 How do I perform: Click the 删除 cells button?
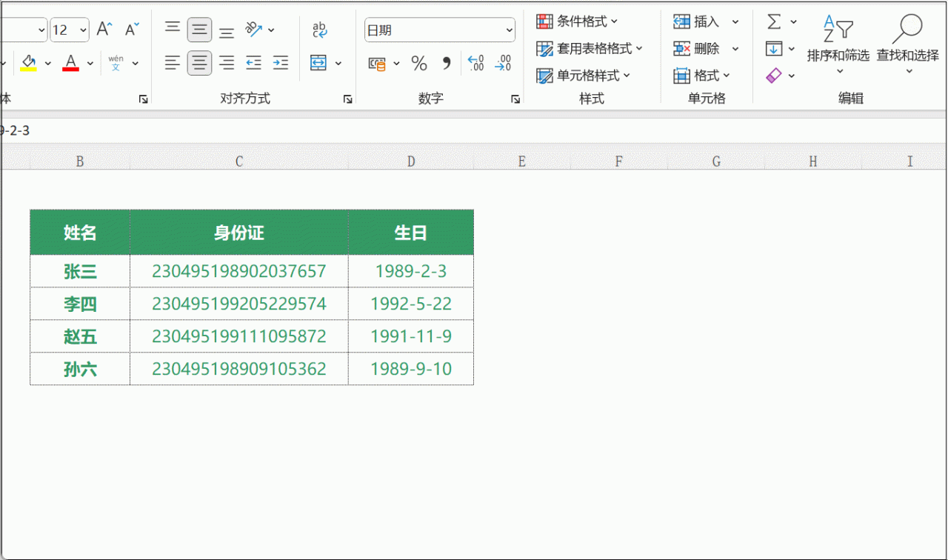coord(696,48)
